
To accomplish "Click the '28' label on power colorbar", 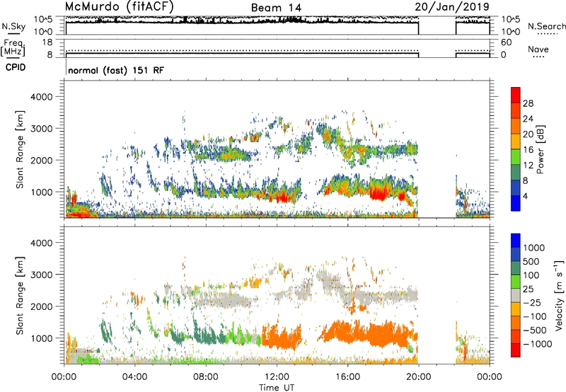I will click(x=528, y=103).
